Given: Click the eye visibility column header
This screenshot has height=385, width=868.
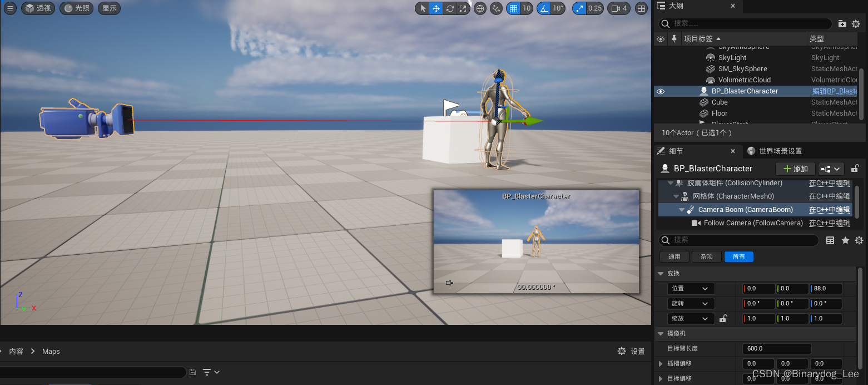Looking at the screenshot, I should [x=661, y=39].
